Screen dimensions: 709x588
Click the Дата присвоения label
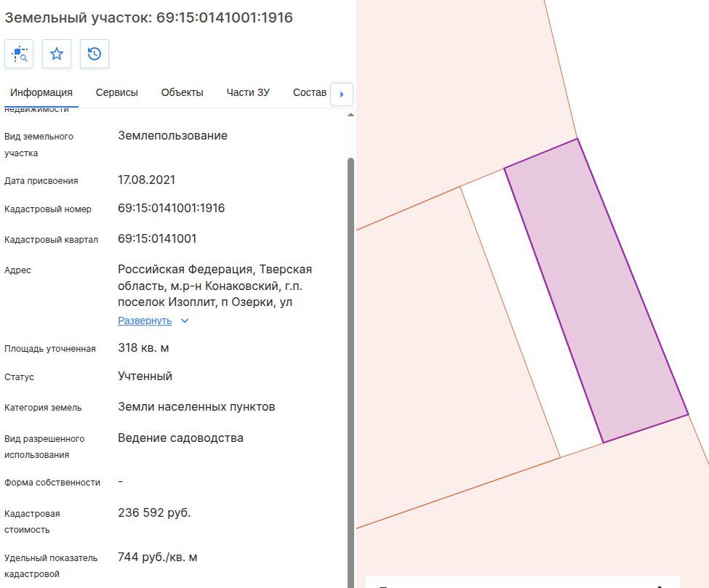tap(41, 181)
